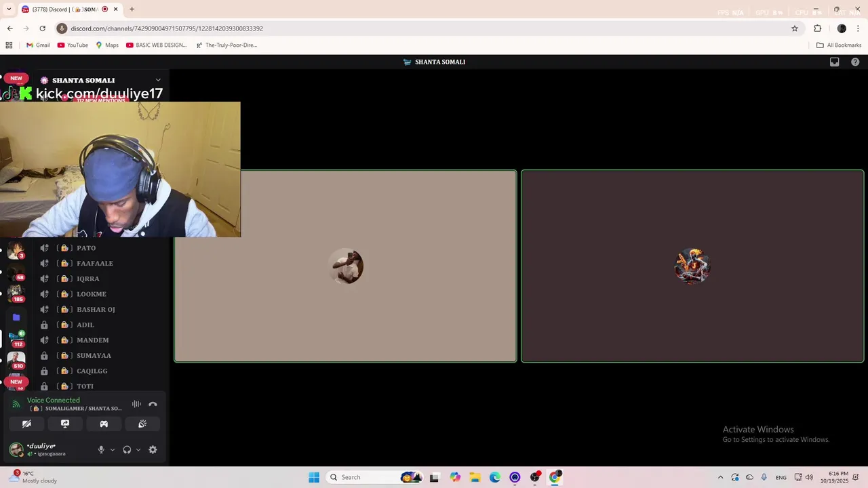The image size is (868, 488).
Task: Go back in browser
Action: click(x=9, y=28)
